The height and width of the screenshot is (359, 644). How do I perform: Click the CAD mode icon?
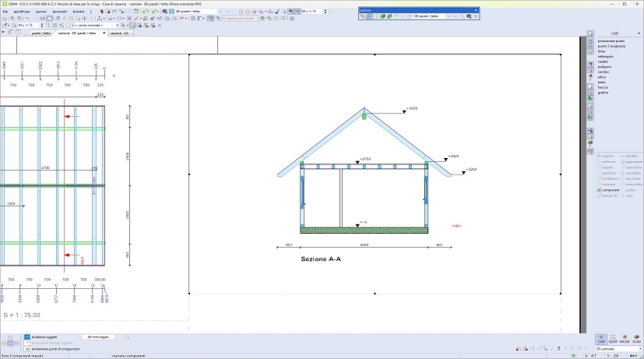(600, 340)
